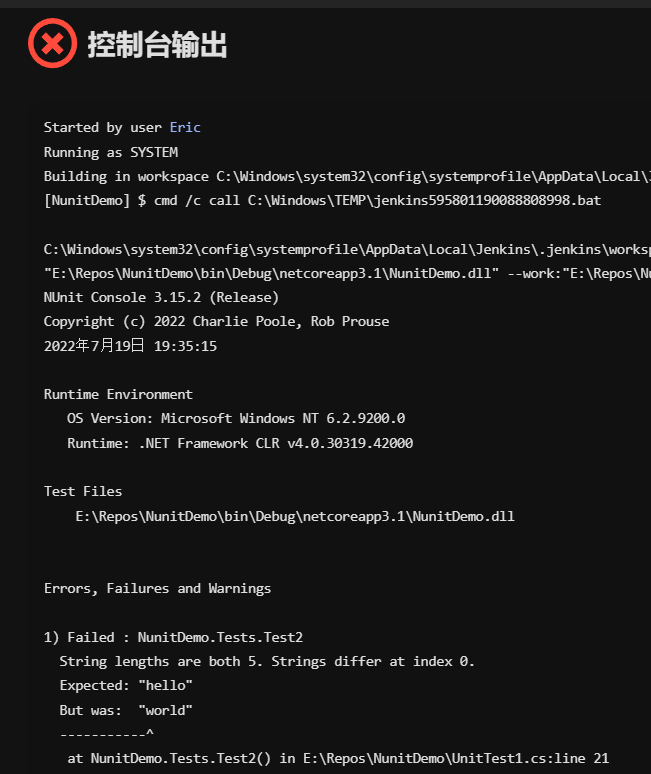The image size is (651, 774).
Task: Click the 'Test Files' section title
Action: coord(83,491)
